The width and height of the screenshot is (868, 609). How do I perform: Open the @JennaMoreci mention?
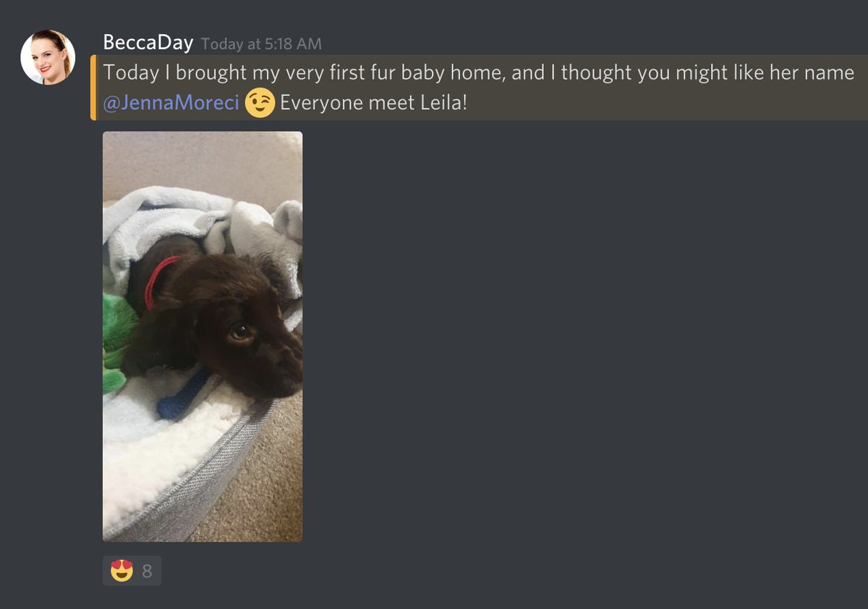click(171, 103)
